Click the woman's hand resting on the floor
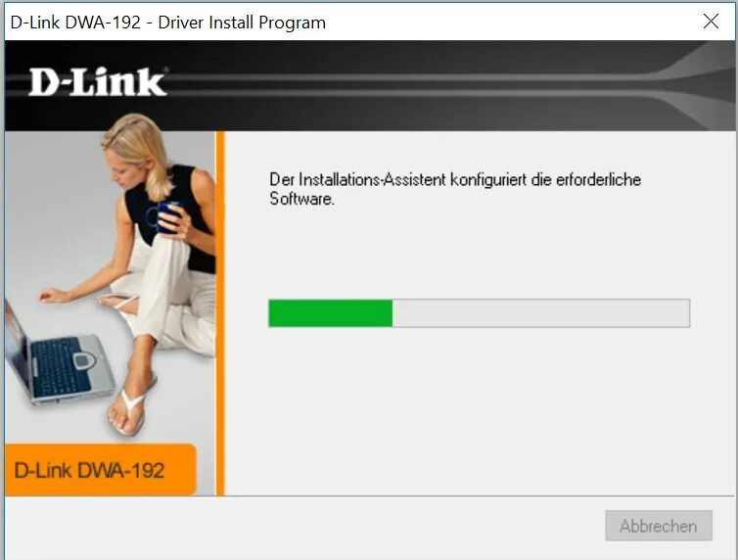This screenshot has height=560, width=738. click(x=53, y=296)
